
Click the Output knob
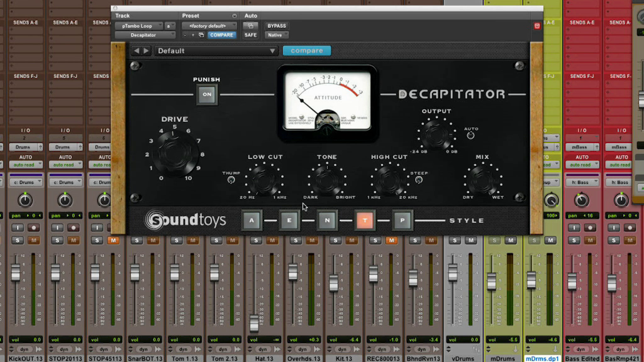(x=436, y=134)
